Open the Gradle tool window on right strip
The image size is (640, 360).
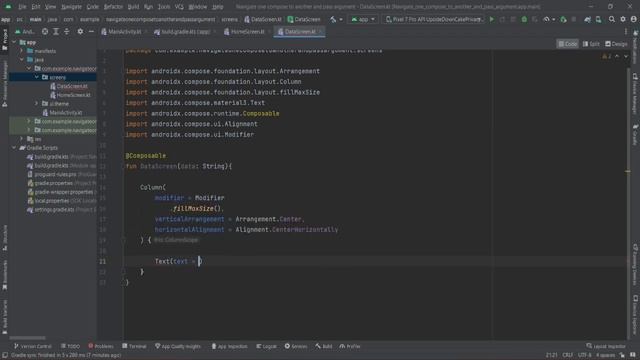(x=635, y=135)
